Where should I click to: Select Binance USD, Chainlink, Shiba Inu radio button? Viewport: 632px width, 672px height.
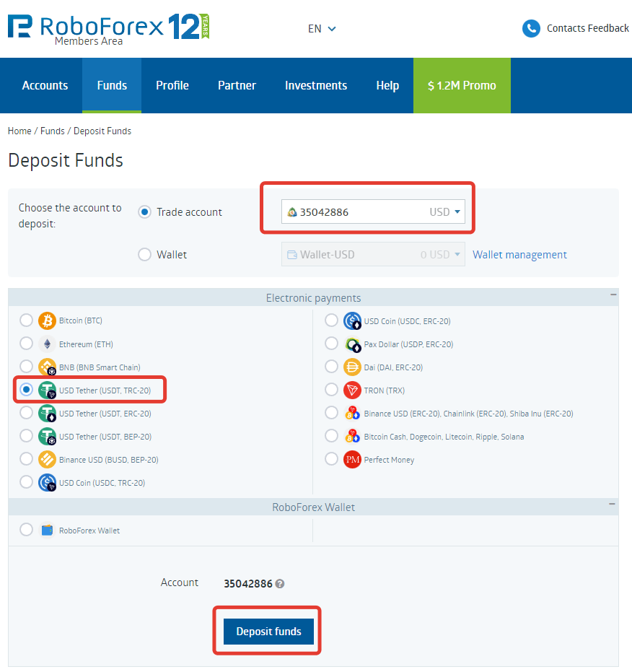coord(331,412)
